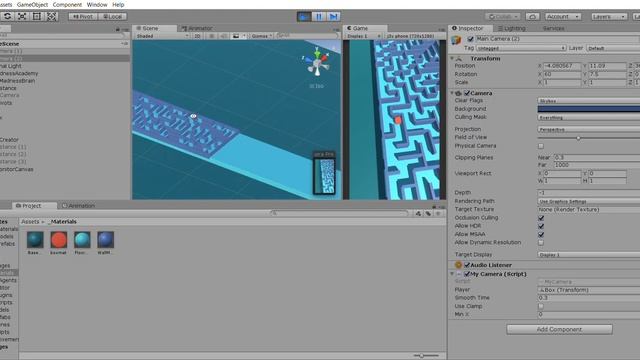640x360 pixels.
Task: Enable the Use Clamp checkbox
Action: coord(541,306)
